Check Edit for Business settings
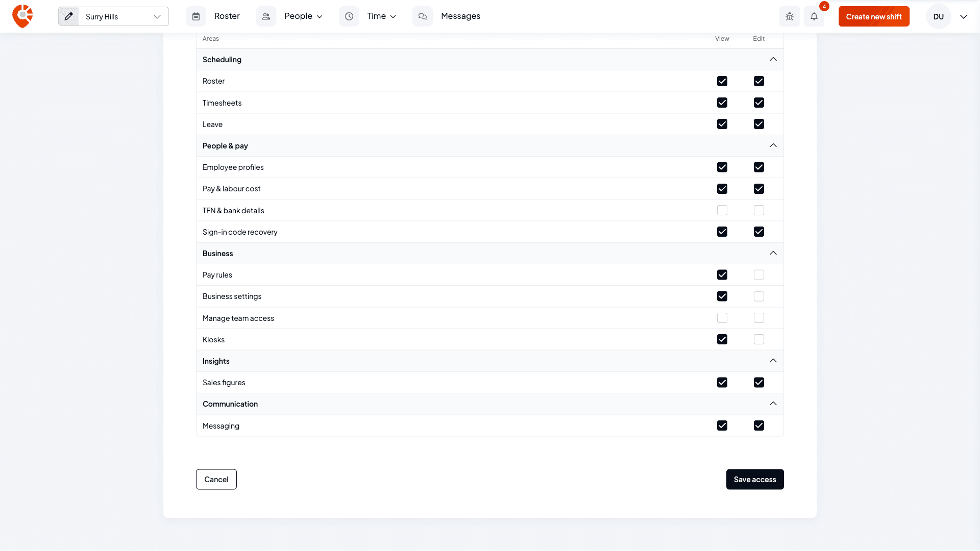Image resolution: width=980 pixels, height=551 pixels. [759, 296]
